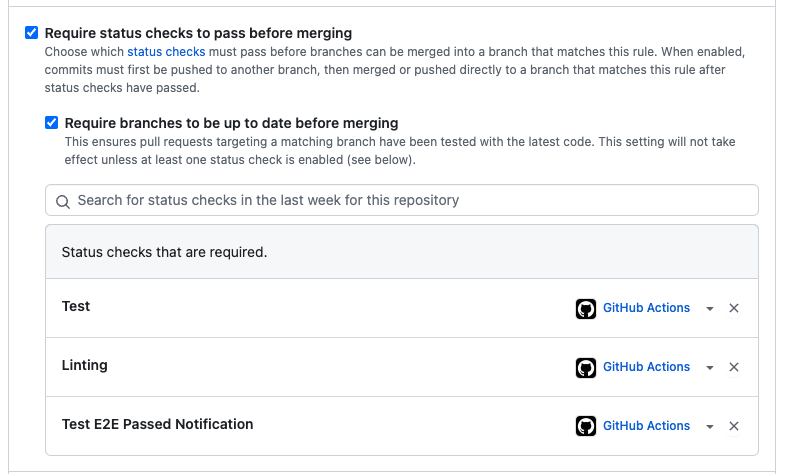Expand the Test E2E Passed Notification source dropdown
Screen dimensions: 786x474
click(710, 427)
